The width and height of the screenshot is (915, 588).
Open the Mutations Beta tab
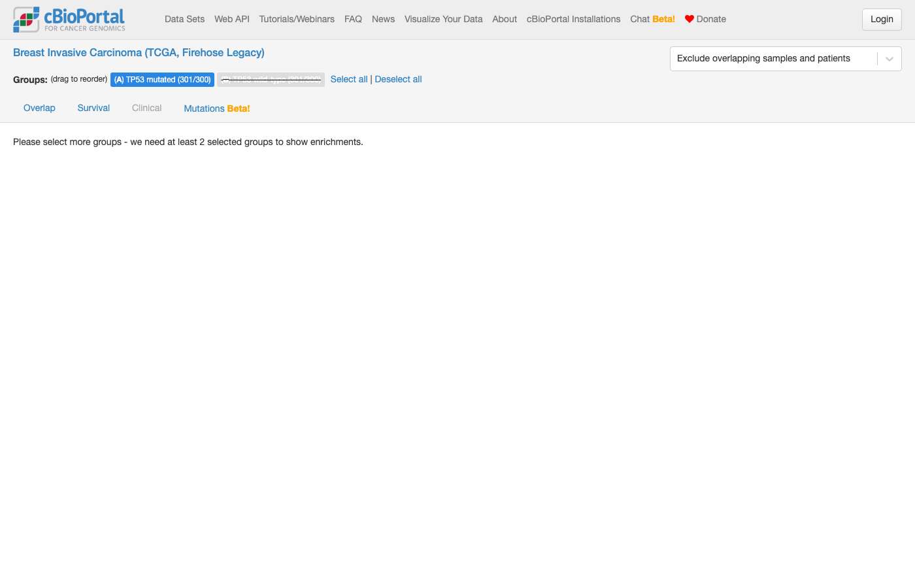pyautogui.click(x=217, y=108)
